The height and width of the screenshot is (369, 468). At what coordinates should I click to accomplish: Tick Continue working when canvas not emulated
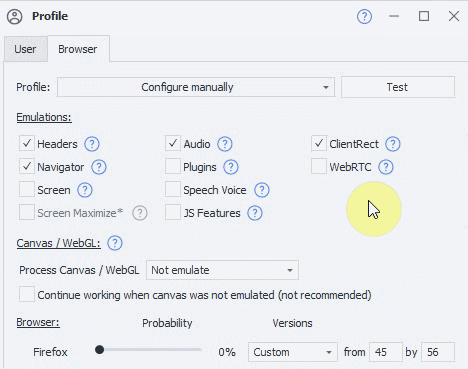27,294
